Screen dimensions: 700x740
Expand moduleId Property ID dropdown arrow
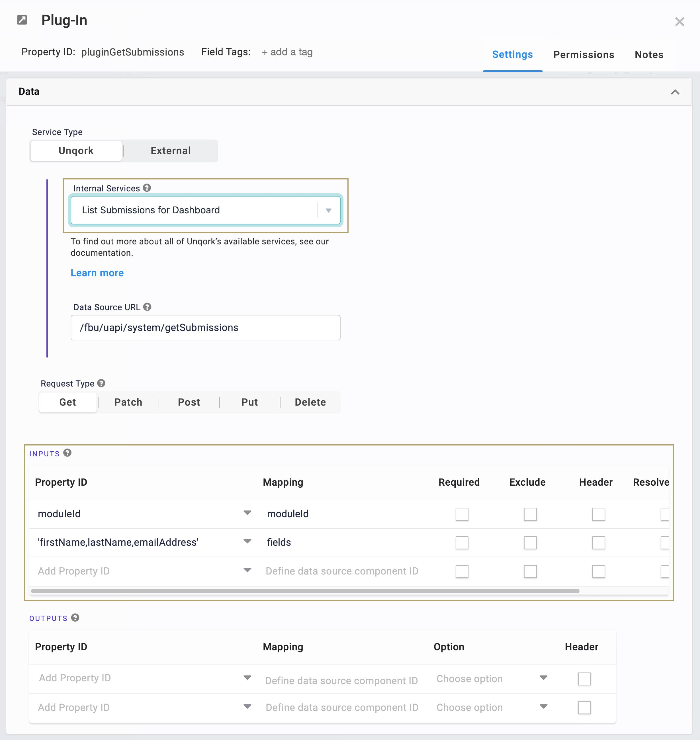[x=247, y=513]
